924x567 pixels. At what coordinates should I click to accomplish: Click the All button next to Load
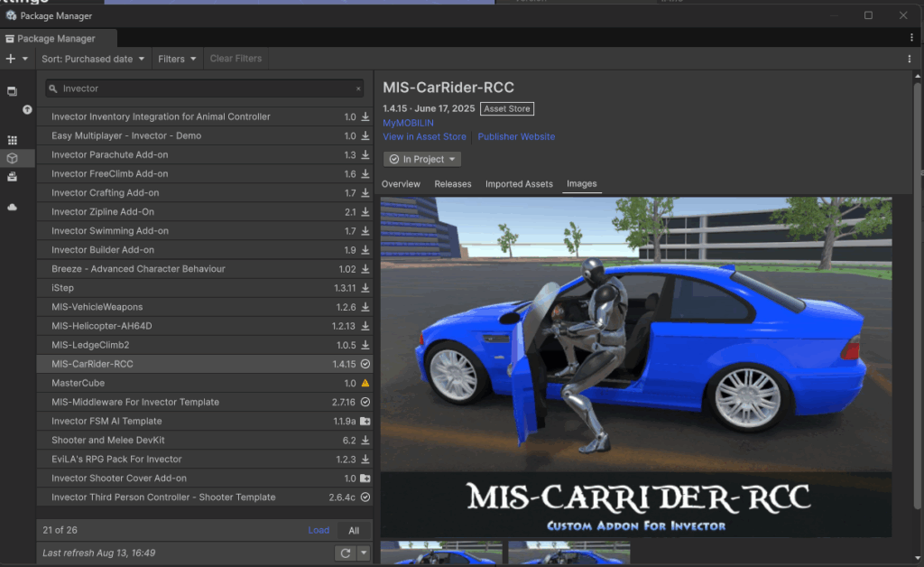[x=354, y=530]
